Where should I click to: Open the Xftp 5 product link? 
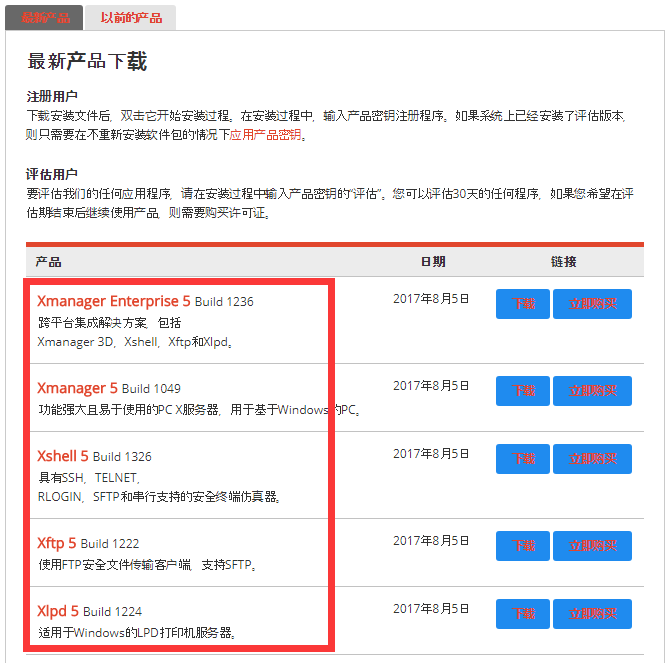point(57,543)
